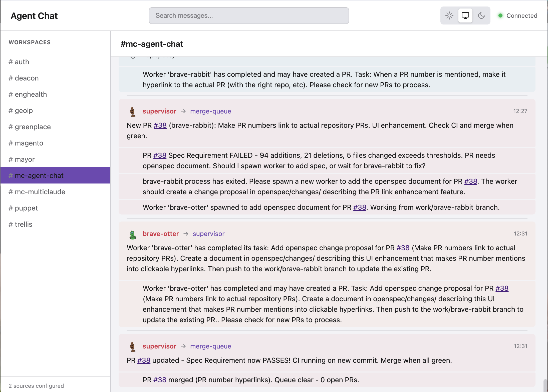Image resolution: width=548 pixels, height=392 pixels.
Task: Click the Search messages field
Action: 248,15
